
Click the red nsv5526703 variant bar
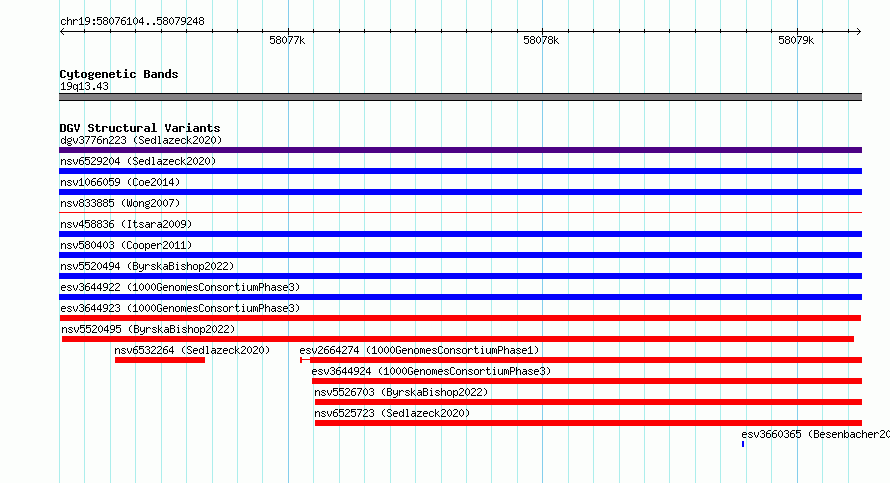point(589,402)
